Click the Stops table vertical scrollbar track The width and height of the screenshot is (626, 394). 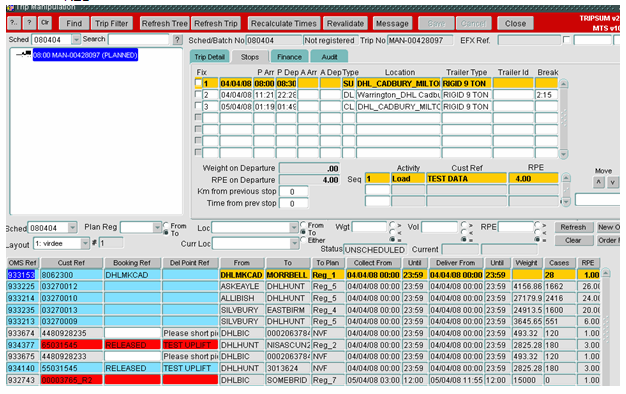(563, 119)
